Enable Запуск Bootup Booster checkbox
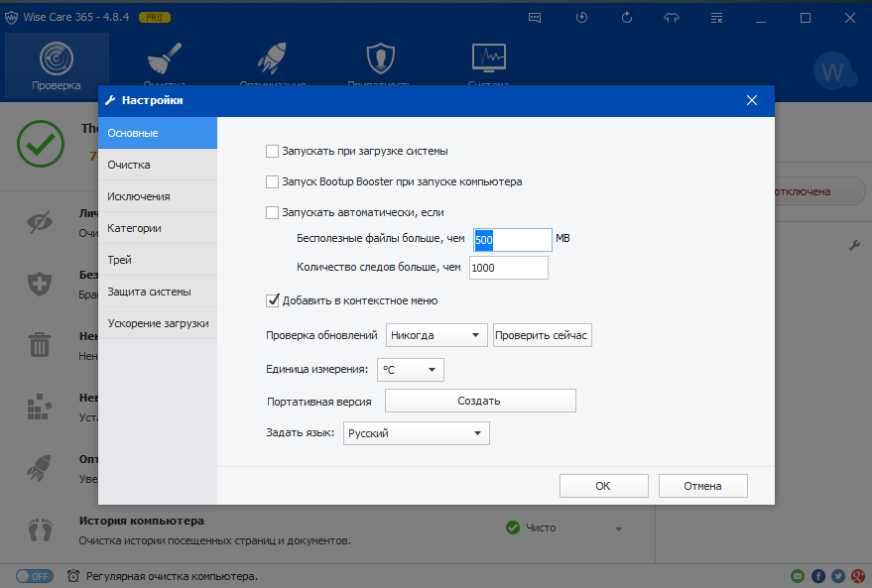The width and height of the screenshot is (872, 588). click(272, 181)
